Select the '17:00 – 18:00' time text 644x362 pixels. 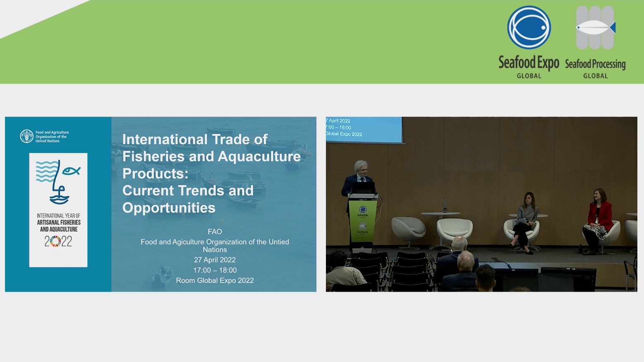215,270
